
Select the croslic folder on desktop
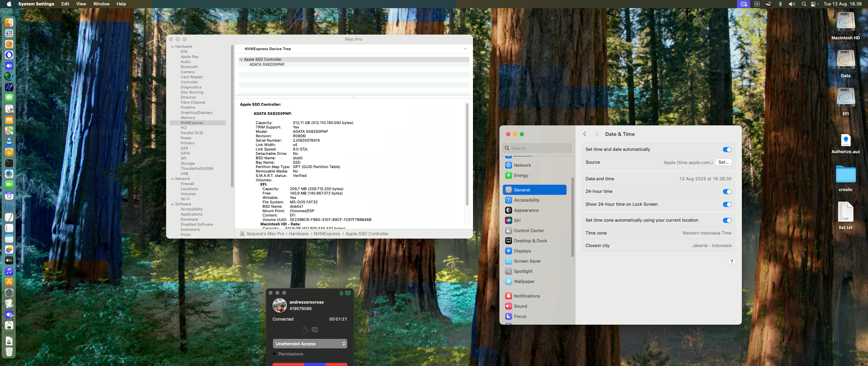click(846, 178)
